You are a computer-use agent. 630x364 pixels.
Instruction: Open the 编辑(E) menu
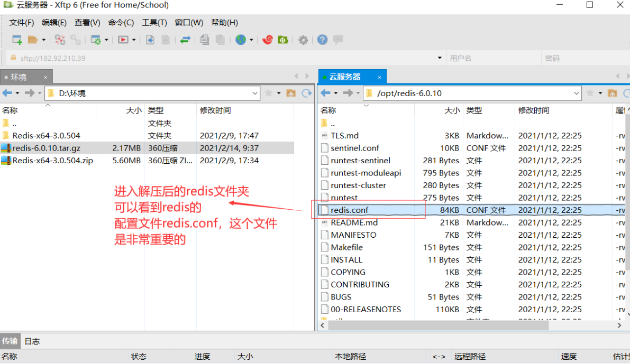(x=54, y=23)
